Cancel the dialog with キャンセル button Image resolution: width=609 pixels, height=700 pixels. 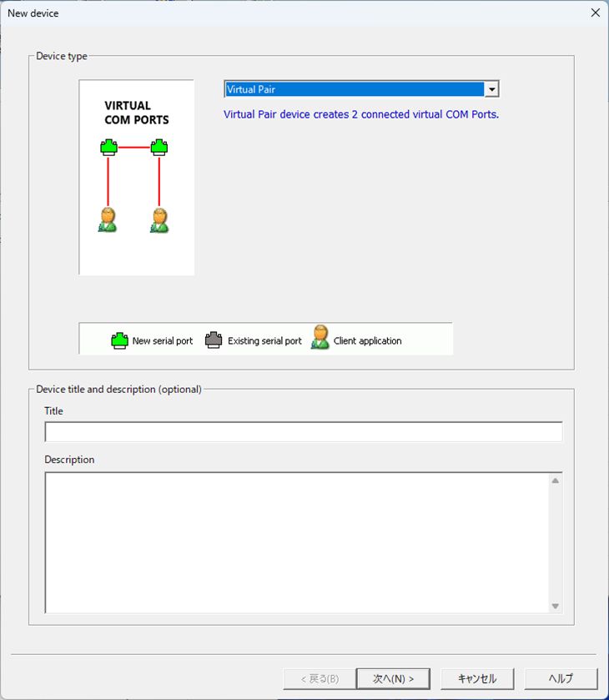pyautogui.click(x=477, y=678)
